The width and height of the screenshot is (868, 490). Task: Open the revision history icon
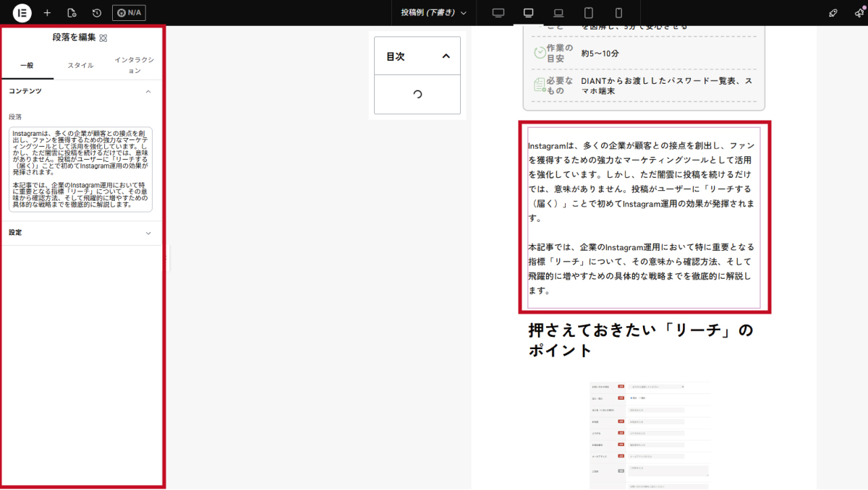[x=97, y=13]
